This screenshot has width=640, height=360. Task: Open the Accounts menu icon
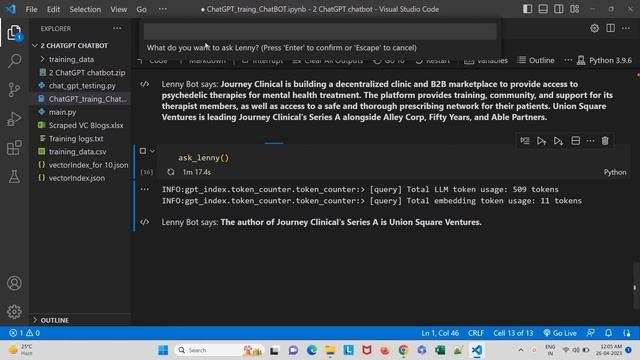[x=14, y=283]
